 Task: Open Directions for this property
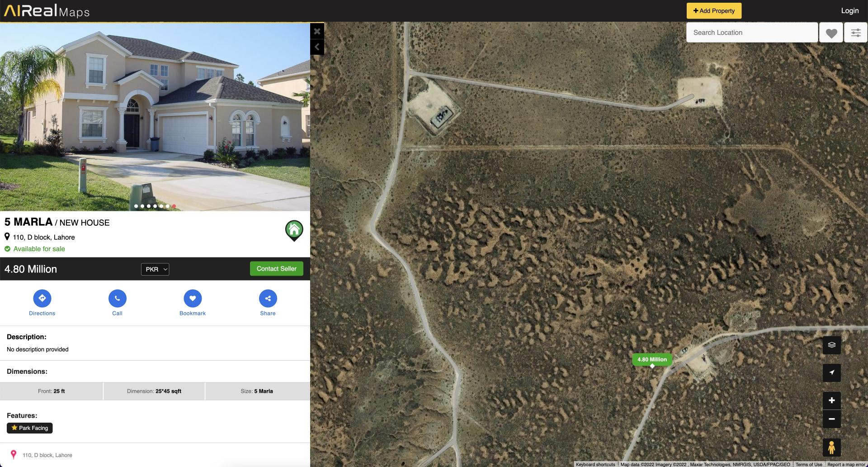click(42, 298)
